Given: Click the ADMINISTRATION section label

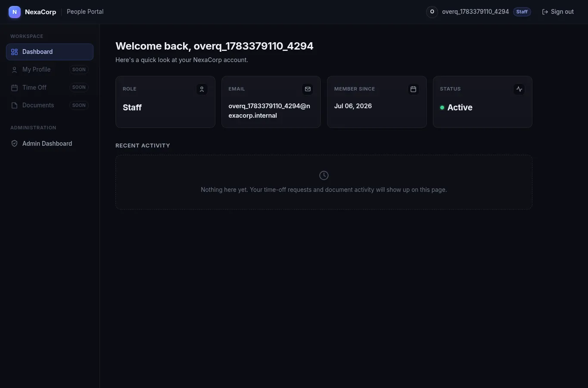Looking at the screenshot, I should click(33, 128).
